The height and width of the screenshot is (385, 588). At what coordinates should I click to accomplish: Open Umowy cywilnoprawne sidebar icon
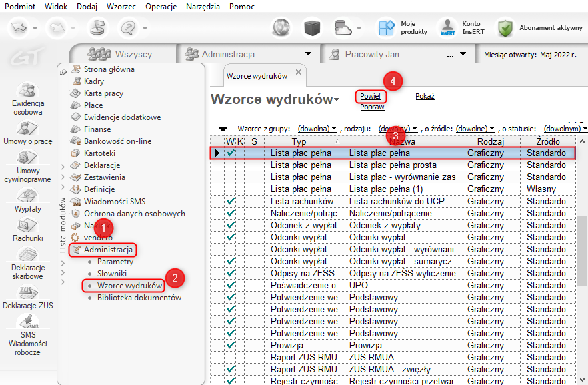click(28, 167)
